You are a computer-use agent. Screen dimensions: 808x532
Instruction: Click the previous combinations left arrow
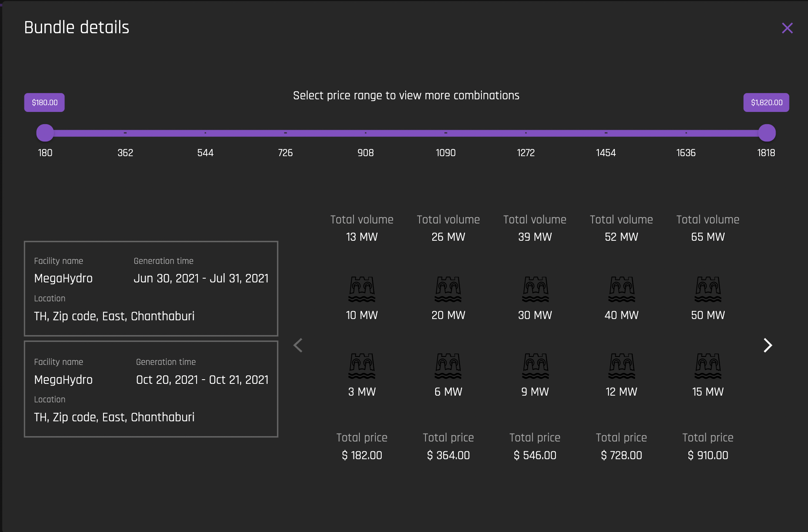pos(298,346)
